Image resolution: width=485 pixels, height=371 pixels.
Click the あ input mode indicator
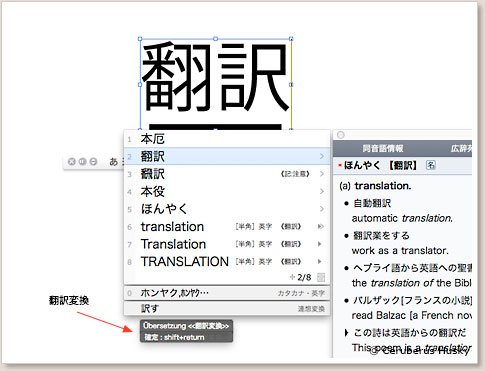coord(114,162)
